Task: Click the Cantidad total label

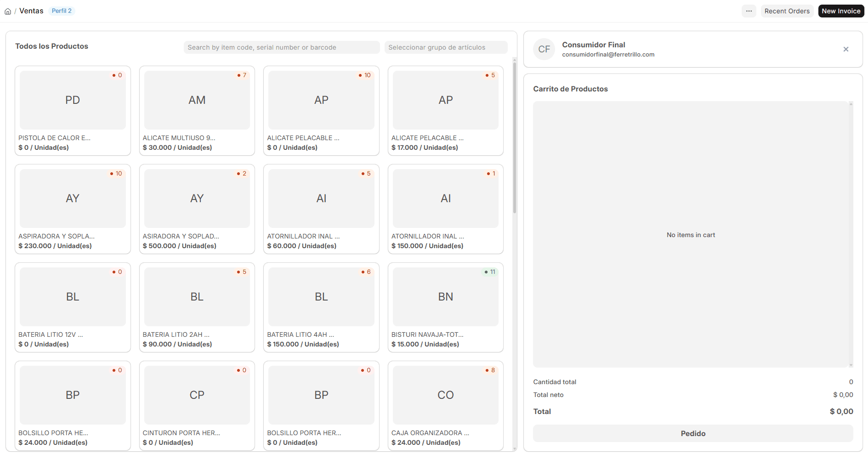Action: point(555,382)
